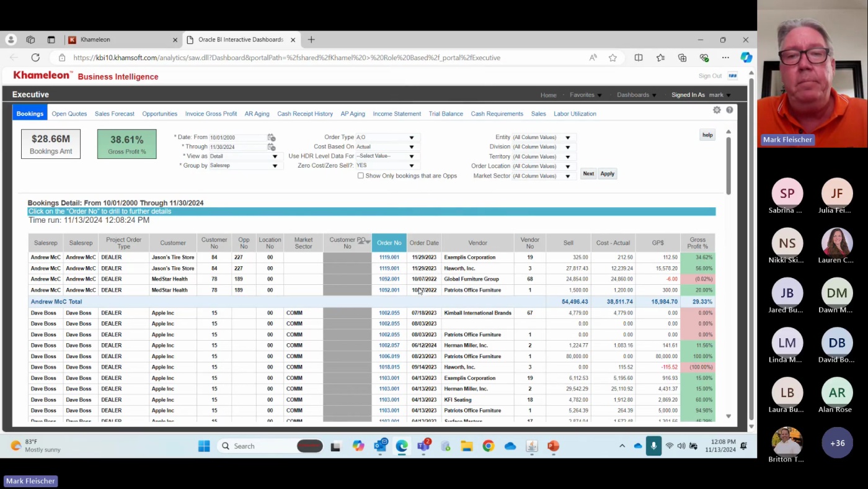Refresh the browser page

[x=35, y=58]
